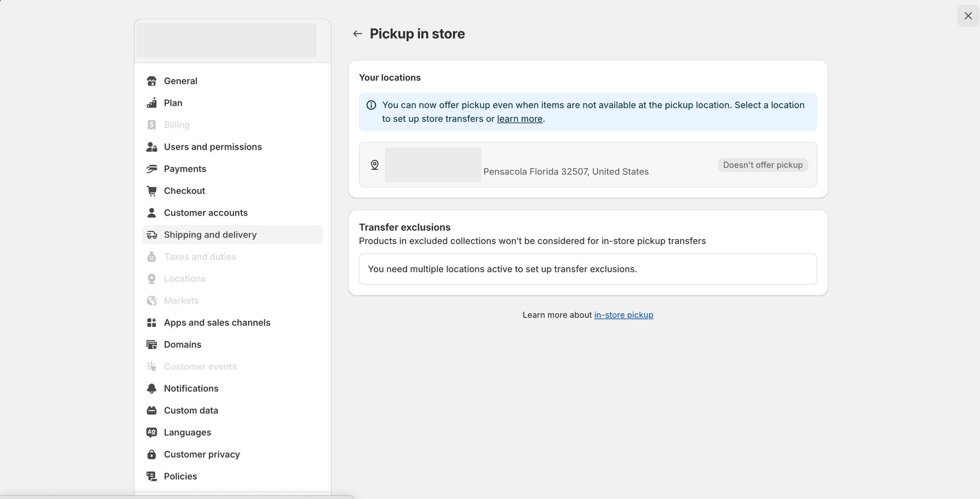
Task: Click the General store icon in sidebar
Action: (x=151, y=81)
